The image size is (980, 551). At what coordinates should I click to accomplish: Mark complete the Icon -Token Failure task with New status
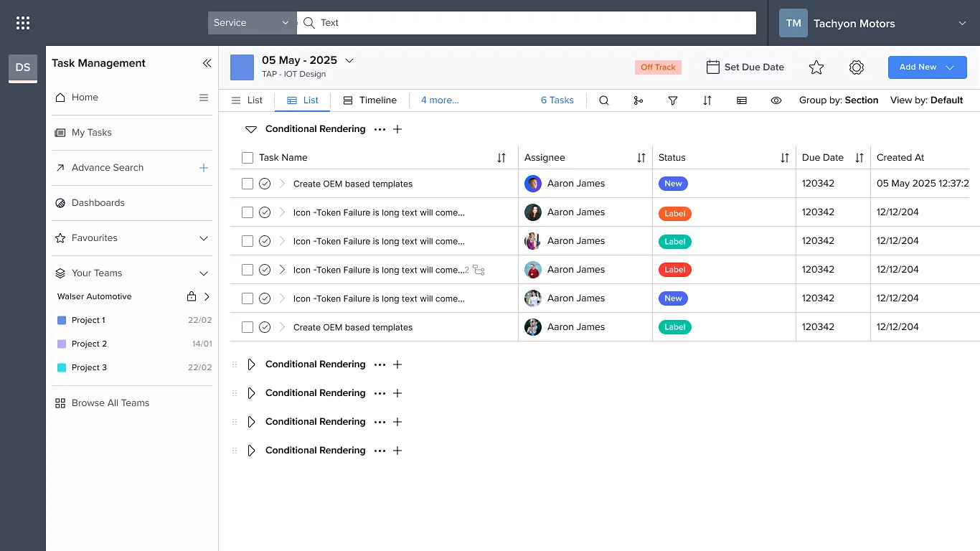click(265, 298)
